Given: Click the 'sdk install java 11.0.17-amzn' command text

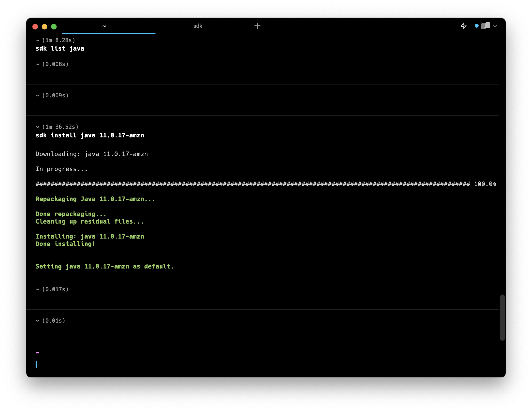Looking at the screenshot, I should click(x=90, y=135).
